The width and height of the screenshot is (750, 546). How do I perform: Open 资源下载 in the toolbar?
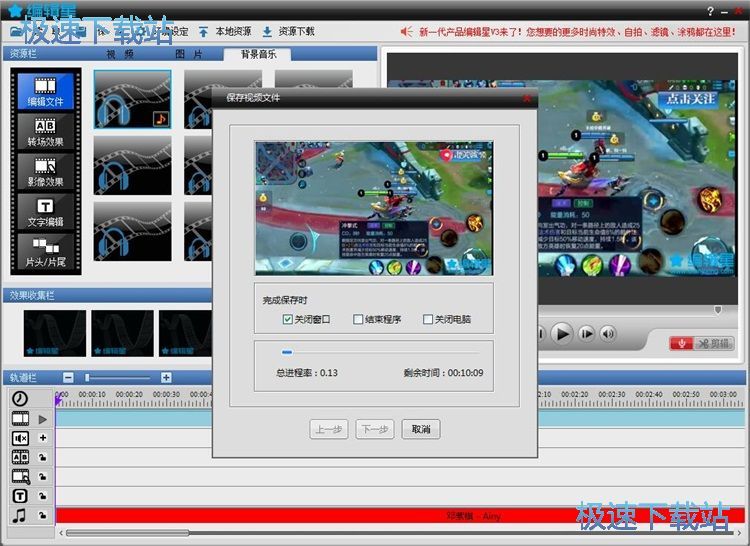click(297, 32)
